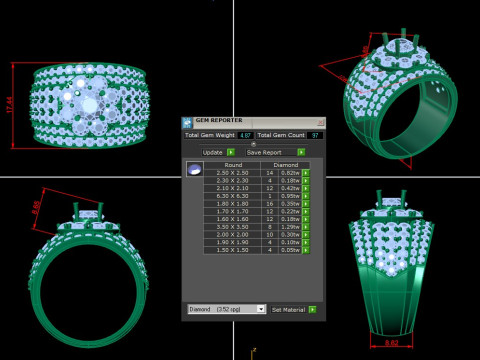Click the Total Gem Weight value 4.87
The width and height of the screenshot is (480, 360).
(245, 135)
